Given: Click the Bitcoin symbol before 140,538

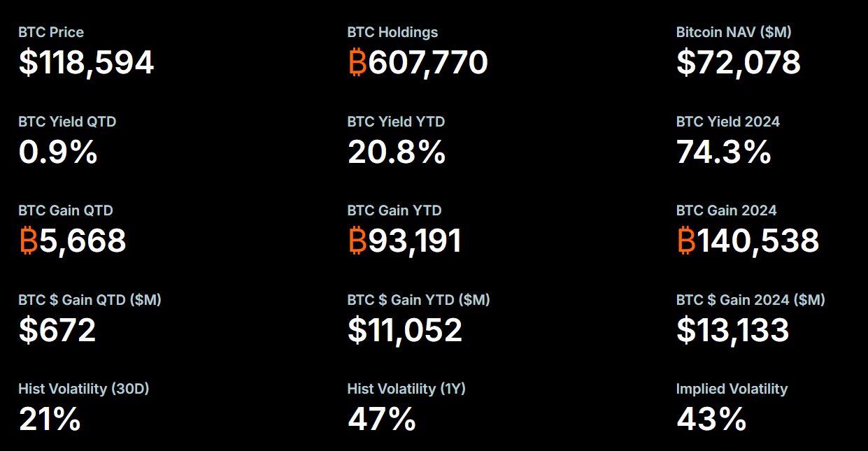Looking at the screenshot, I should pyautogui.click(x=686, y=241).
